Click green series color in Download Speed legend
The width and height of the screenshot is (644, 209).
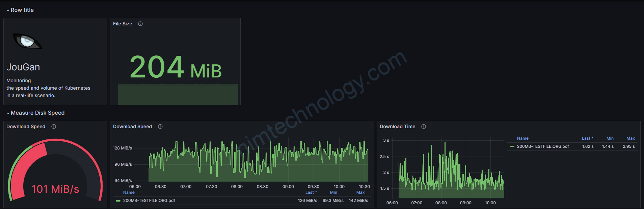point(118,201)
